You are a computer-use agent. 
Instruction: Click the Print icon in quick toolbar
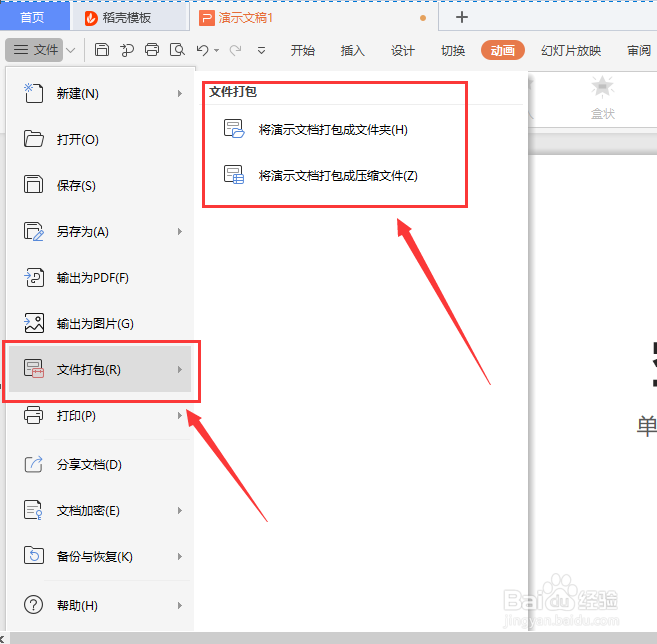point(152,50)
